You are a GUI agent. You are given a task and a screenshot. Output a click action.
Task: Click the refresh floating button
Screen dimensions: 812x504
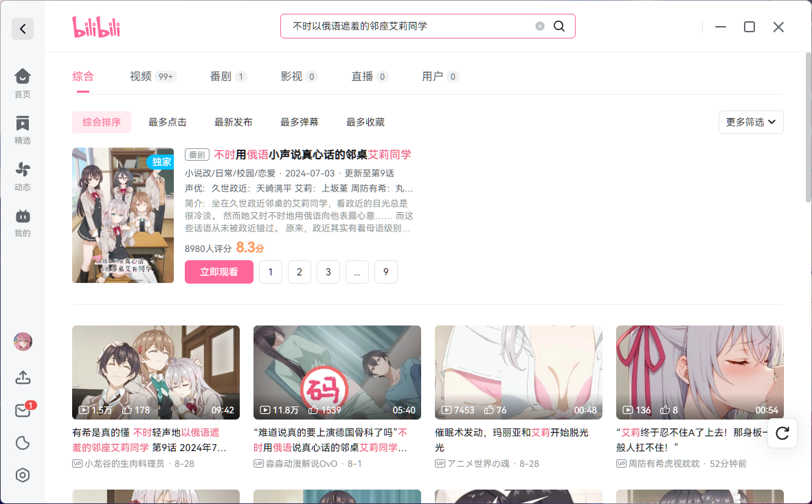click(x=782, y=433)
